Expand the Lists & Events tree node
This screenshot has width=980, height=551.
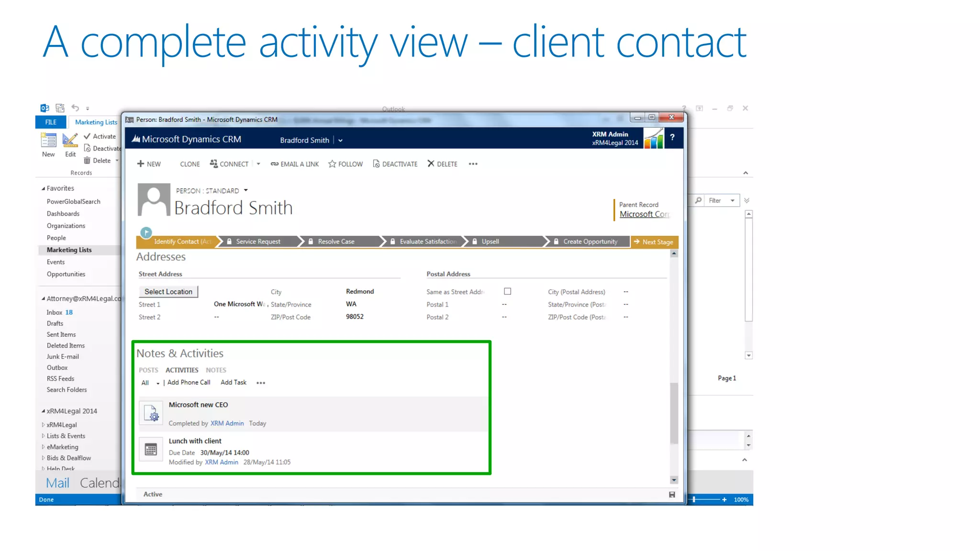click(43, 436)
